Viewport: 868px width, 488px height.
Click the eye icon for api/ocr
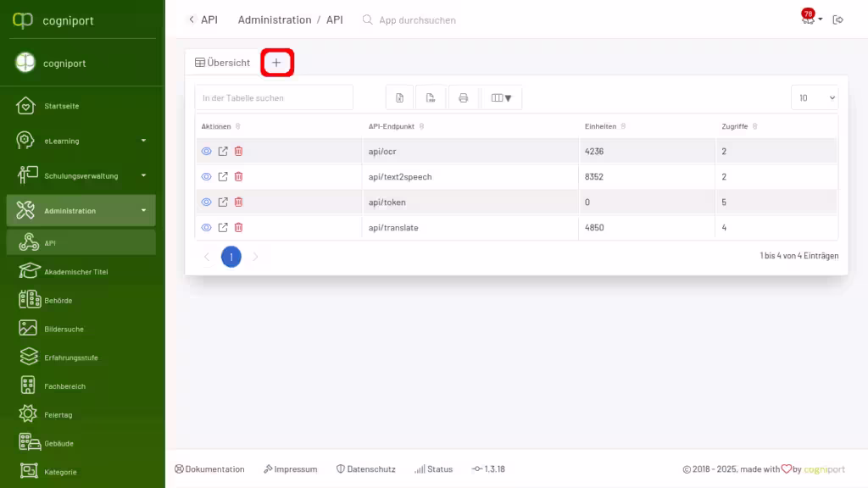(206, 152)
